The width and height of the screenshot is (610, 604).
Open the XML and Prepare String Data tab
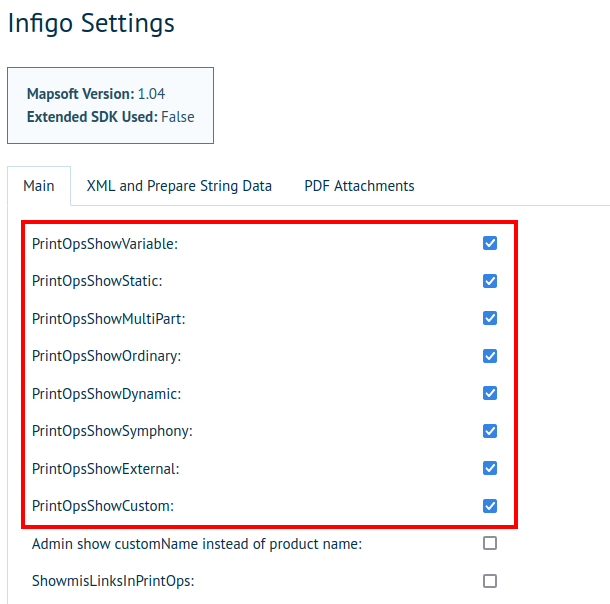179,186
